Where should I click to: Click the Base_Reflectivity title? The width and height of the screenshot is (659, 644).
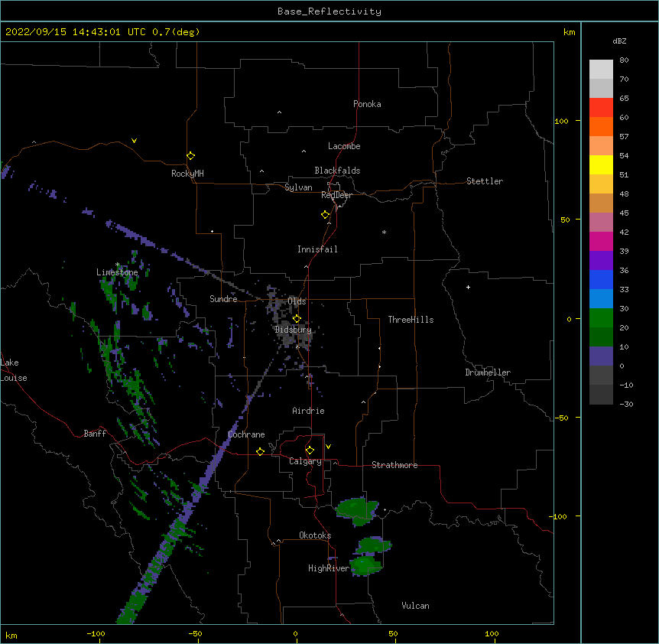(329, 11)
